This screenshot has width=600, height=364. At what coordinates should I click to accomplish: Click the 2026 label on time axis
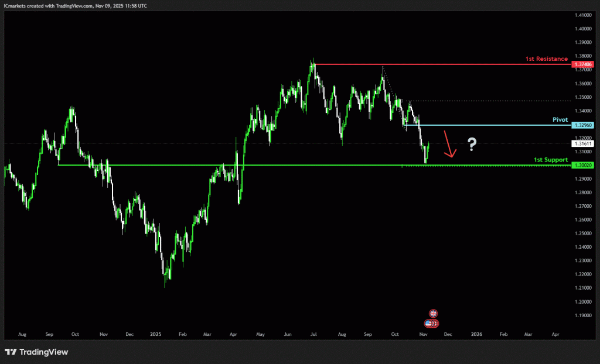coord(476,334)
